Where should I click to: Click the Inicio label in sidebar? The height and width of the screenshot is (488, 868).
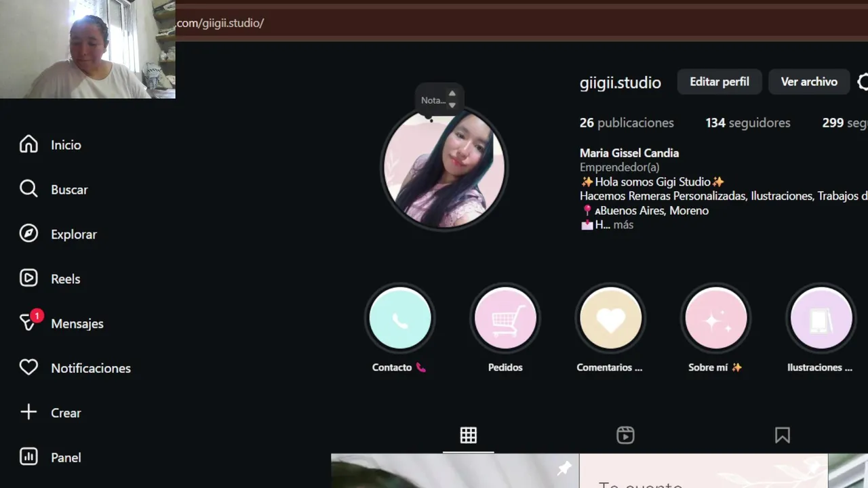[66, 145]
